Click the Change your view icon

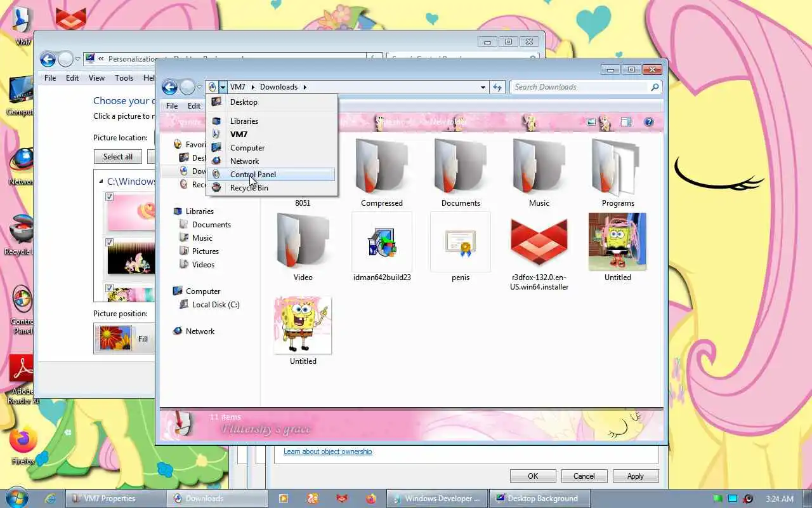591,122
